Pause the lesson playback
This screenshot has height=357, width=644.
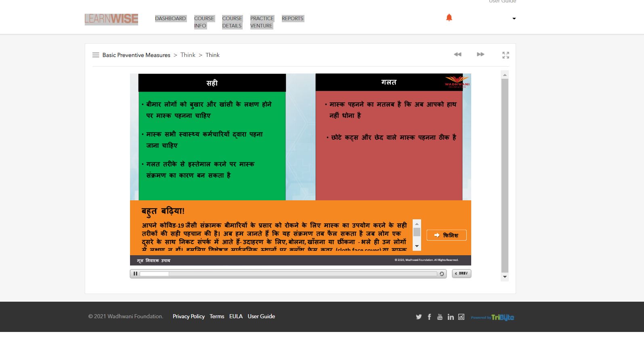point(135,274)
